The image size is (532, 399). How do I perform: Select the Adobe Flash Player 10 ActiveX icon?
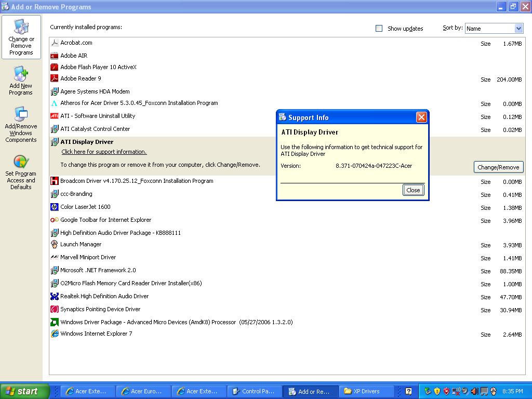[x=54, y=67]
